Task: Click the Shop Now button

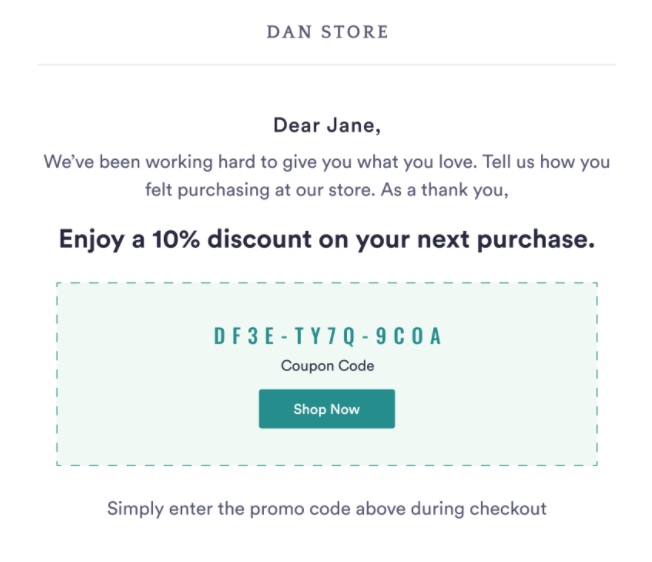Action: [x=327, y=409]
